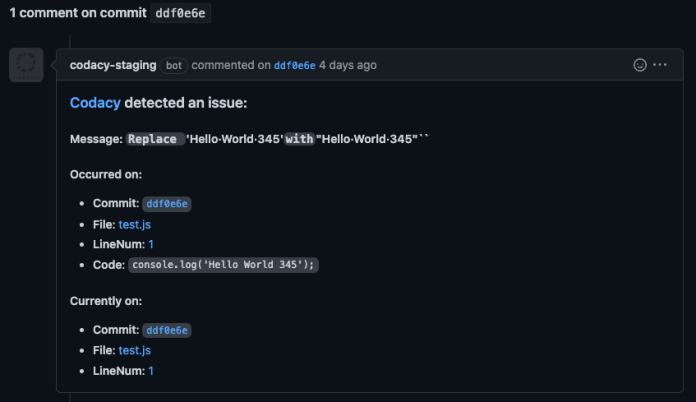Click the 'Replace' code text in message
This screenshot has height=402, width=696.
pos(153,139)
